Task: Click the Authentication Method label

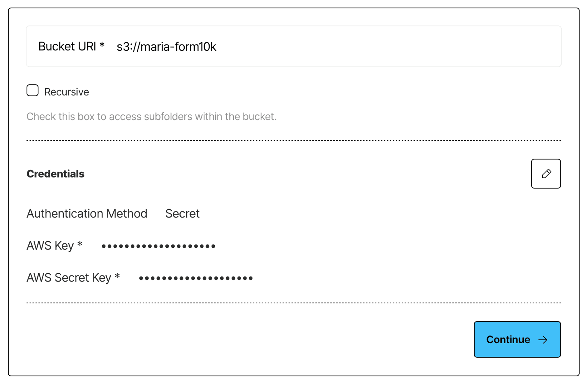Action: pyautogui.click(x=87, y=213)
